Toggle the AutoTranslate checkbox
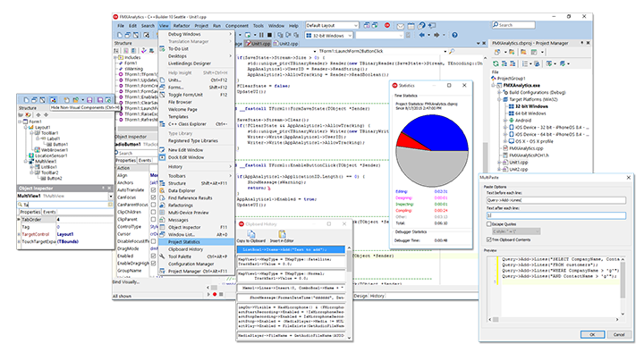The image size is (644, 361). pyautogui.click(x=153, y=190)
